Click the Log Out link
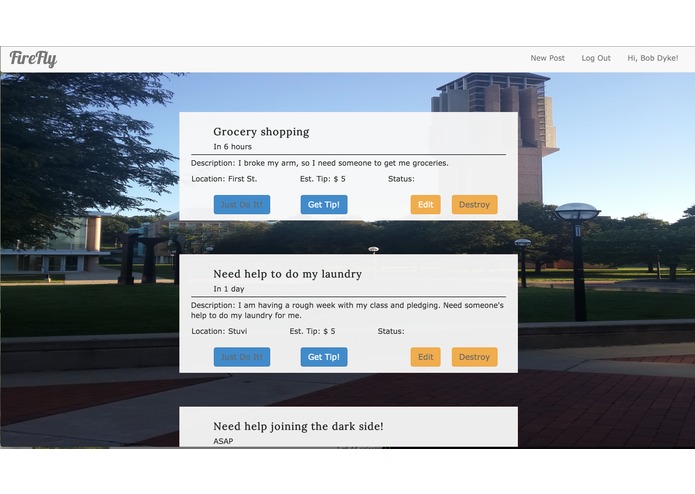The height and width of the screenshot is (494, 695). coord(596,58)
